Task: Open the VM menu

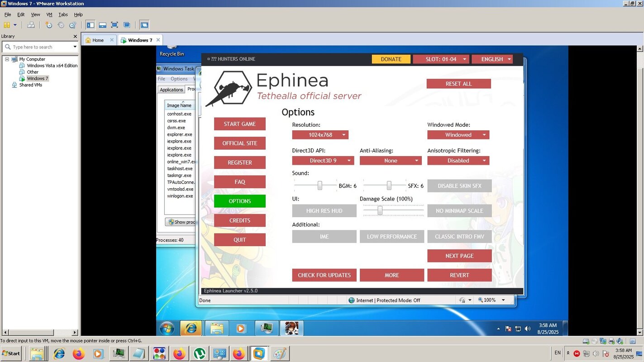Action: point(49,14)
